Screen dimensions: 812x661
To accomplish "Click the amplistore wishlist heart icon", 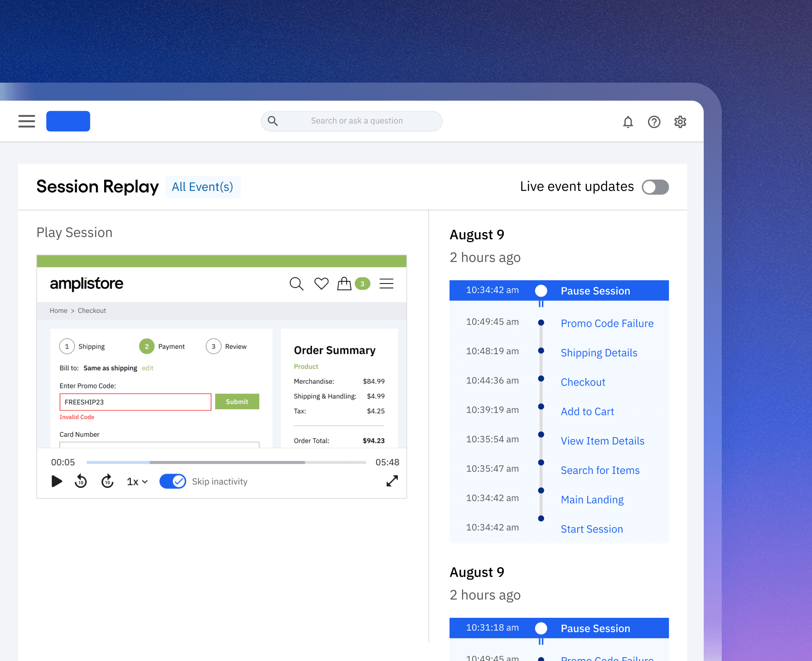I will coord(321,284).
